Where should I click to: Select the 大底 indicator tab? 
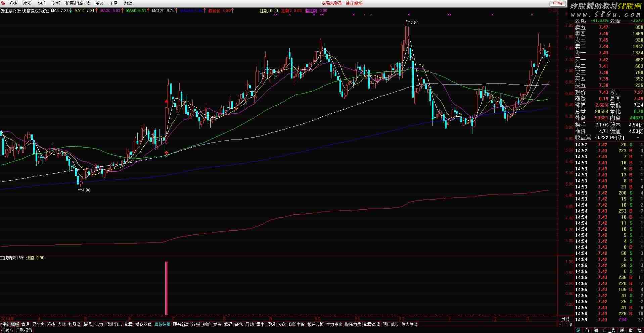coord(62,324)
